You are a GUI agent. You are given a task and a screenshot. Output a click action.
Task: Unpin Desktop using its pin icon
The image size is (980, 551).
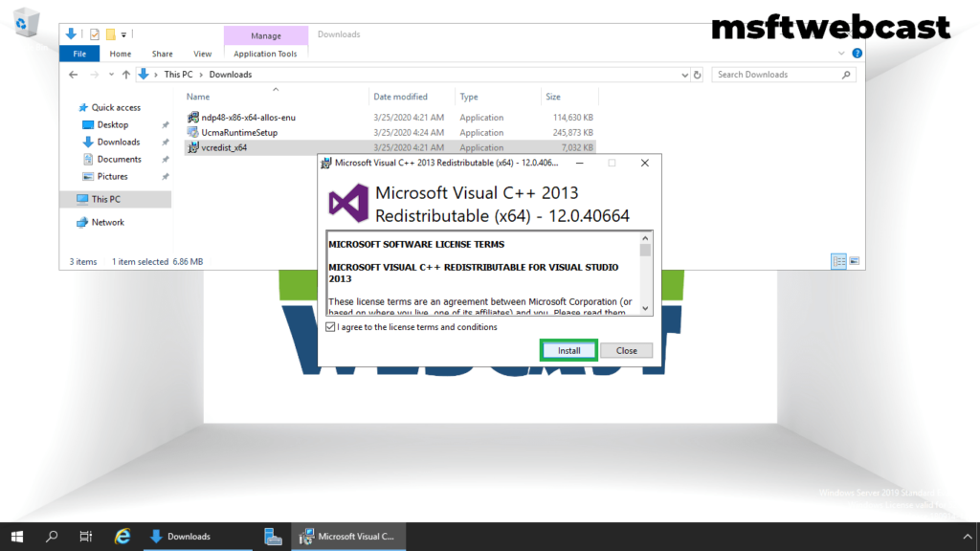(x=166, y=125)
